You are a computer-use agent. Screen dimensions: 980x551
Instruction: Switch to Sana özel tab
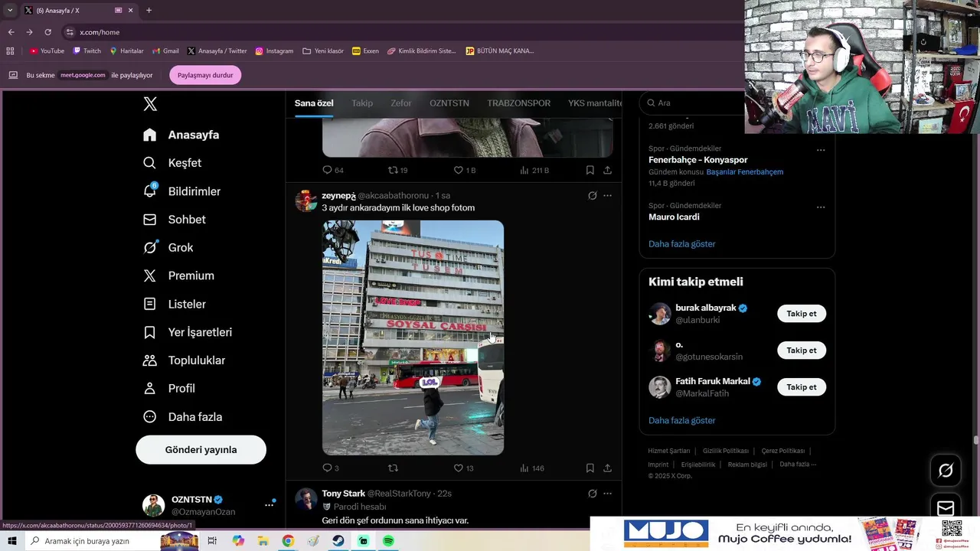pyautogui.click(x=314, y=103)
